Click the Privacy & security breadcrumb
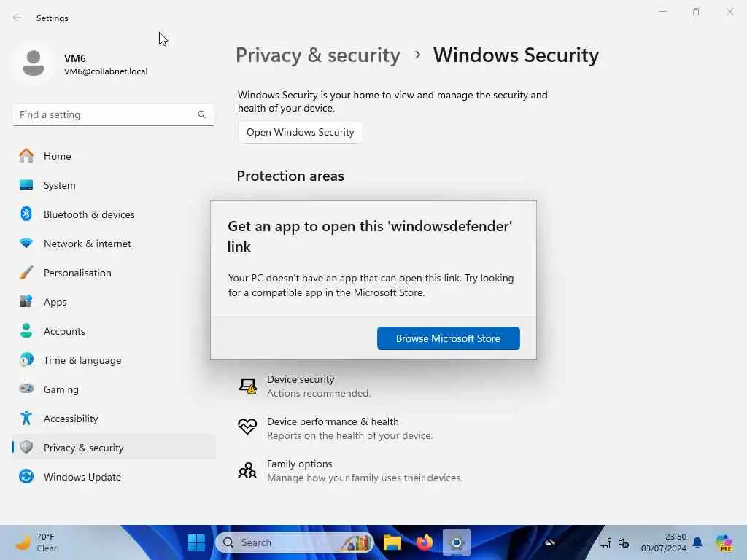 pos(317,55)
